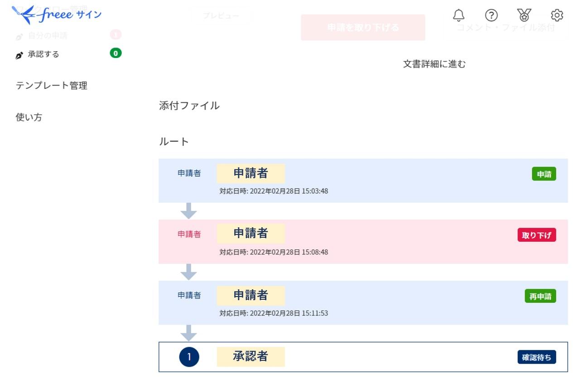Open the notifications bell
Viewport: 588px width, 388px height.
(459, 15)
